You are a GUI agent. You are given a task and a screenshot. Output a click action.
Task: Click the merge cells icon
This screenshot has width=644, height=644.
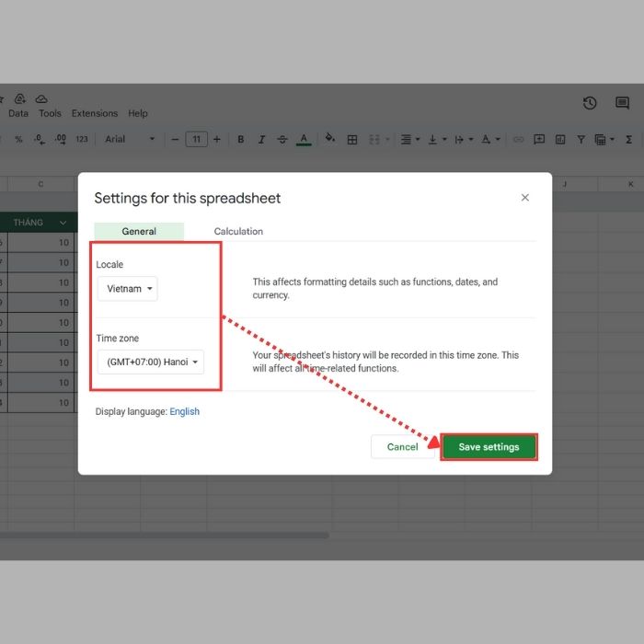click(x=374, y=140)
